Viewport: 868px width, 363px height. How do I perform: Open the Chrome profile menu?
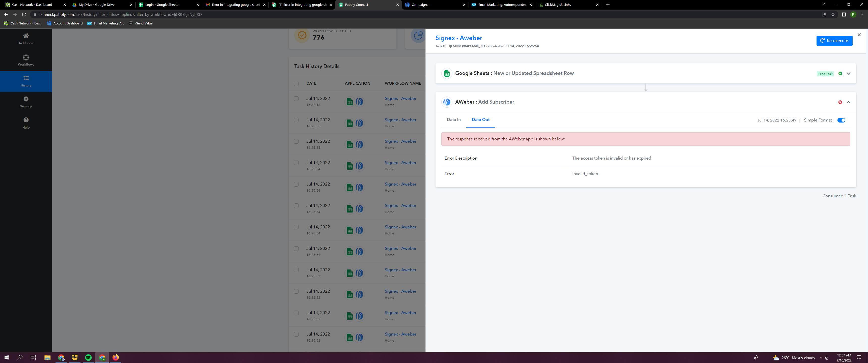[853, 14]
